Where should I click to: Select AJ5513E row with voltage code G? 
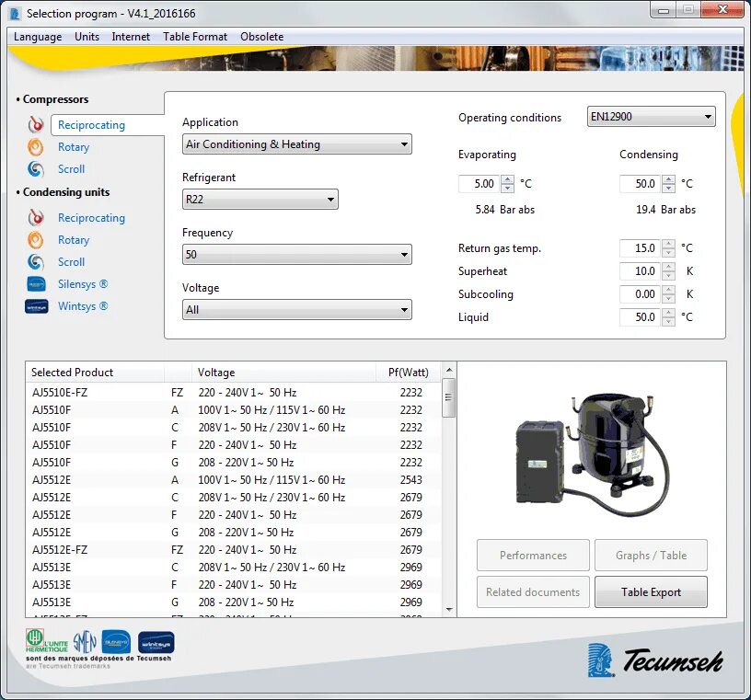pyautogui.click(x=233, y=602)
